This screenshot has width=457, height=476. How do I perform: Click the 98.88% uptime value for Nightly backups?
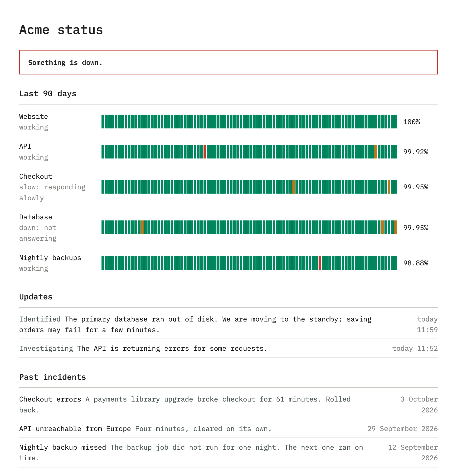pyautogui.click(x=416, y=263)
